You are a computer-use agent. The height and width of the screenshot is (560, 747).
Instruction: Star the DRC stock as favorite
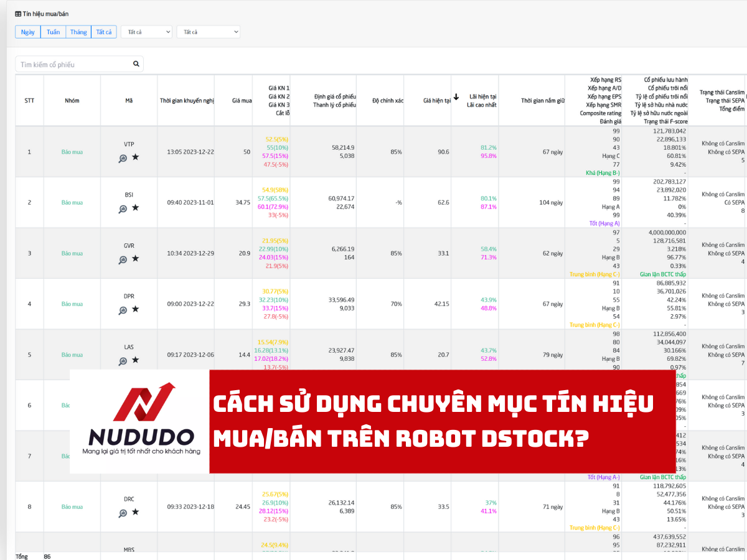pyautogui.click(x=135, y=512)
